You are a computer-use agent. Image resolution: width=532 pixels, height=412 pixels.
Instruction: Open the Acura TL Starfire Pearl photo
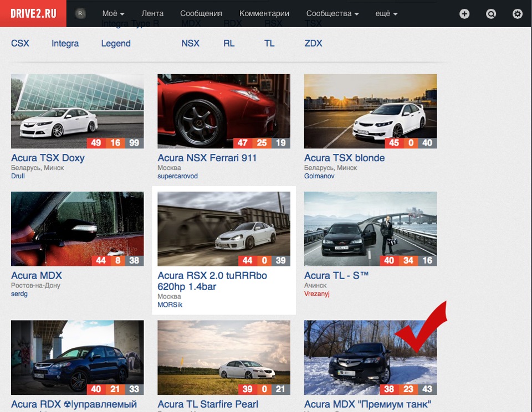coord(224,357)
